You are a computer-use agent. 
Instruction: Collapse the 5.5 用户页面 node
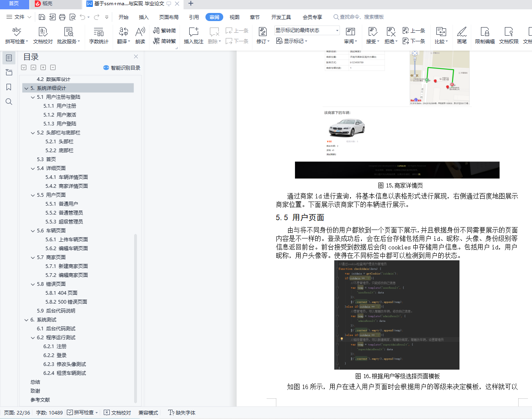tap(33, 195)
